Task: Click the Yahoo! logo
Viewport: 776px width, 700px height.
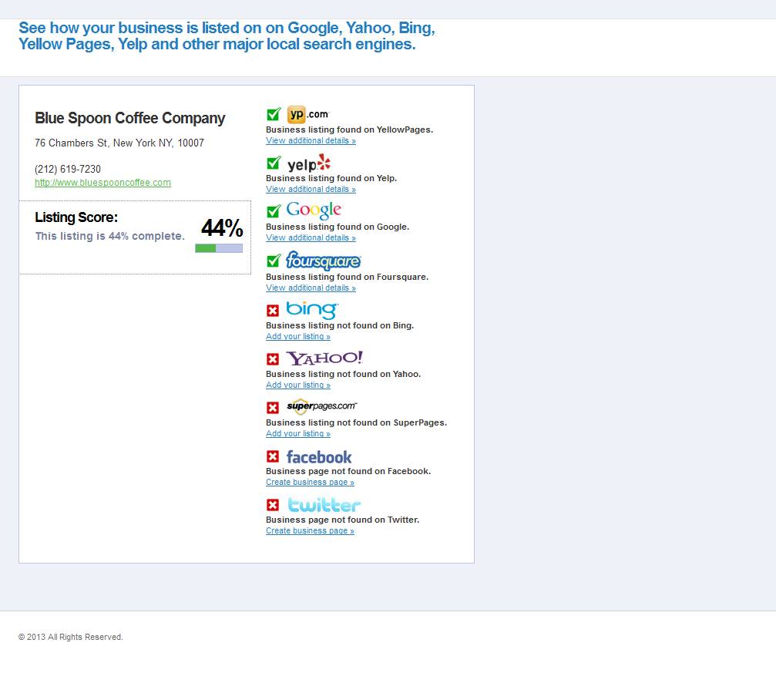Action: coord(324,358)
